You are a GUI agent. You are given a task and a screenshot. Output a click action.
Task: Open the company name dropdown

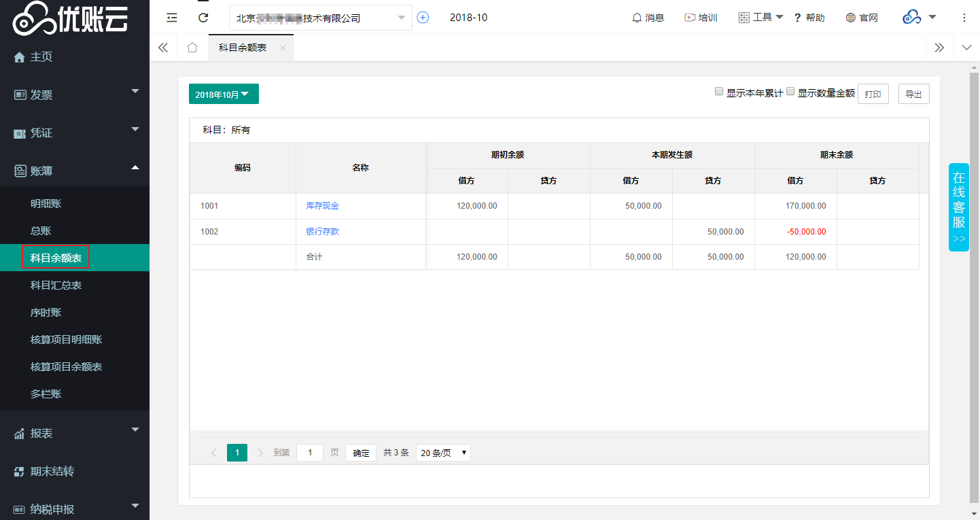point(321,18)
